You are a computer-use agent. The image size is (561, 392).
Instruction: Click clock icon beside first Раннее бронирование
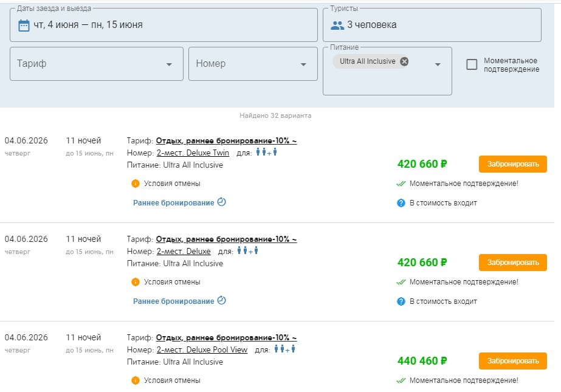pos(222,202)
